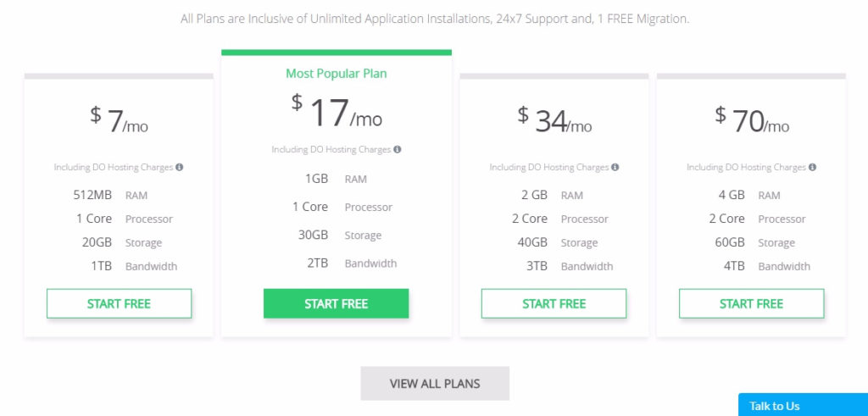Click the 512MB RAM specification
868x416 pixels.
point(110,195)
